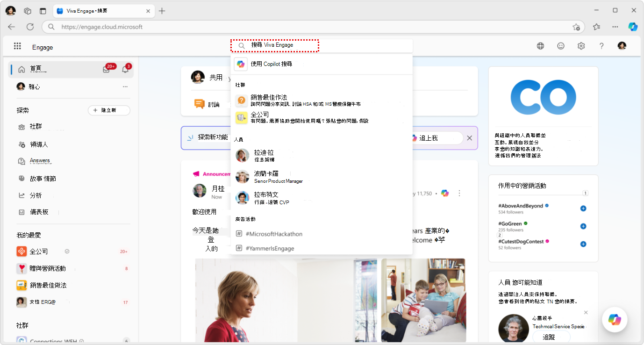Open the family with tablet post image
Screen dimensions: 644x345
pos(423,301)
